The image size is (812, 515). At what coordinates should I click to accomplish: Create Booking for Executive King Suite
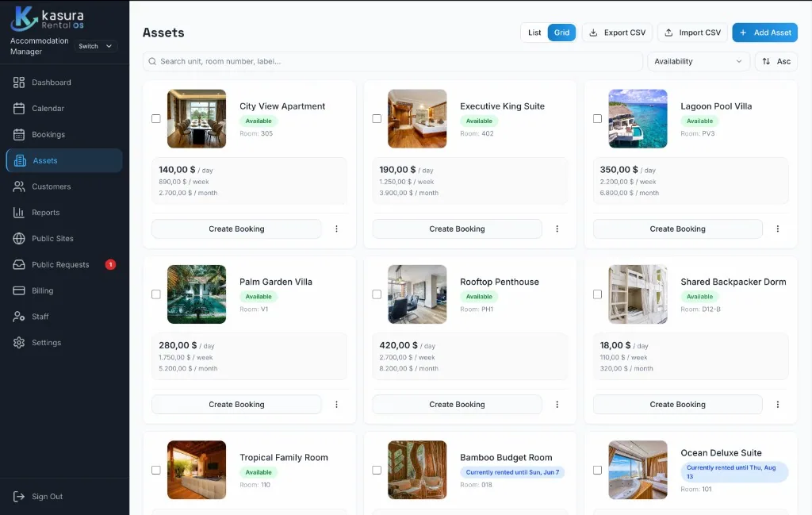(457, 229)
